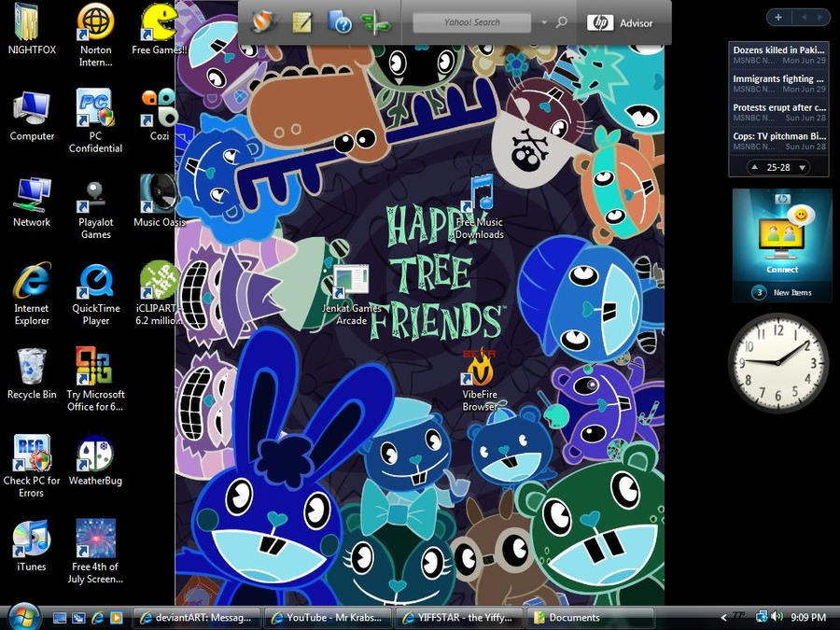Open the VibeFire Browser shortcut
Screen dimensions: 840x630
(480, 381)
